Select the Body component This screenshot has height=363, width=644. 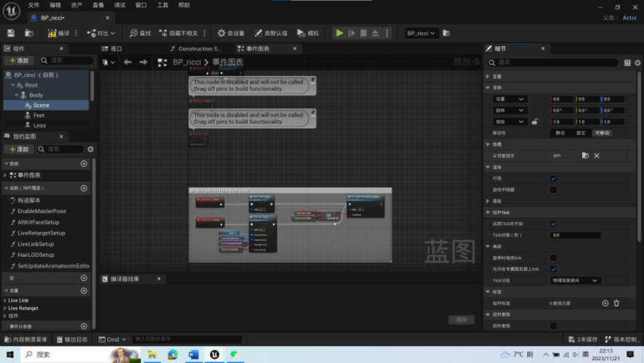(x=36, y=95)
